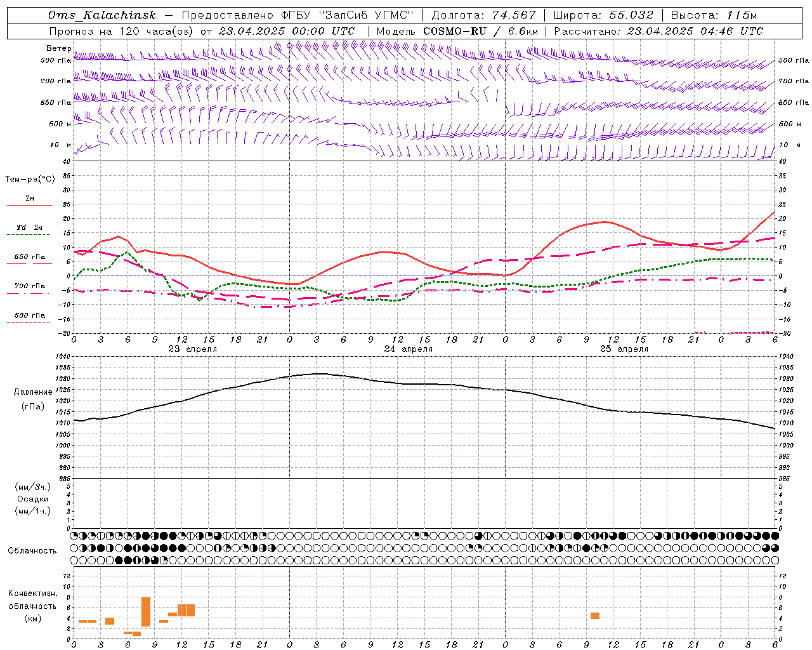
Task: Click the 700 гПа temperature legend entry
Action: [x=30, y=286]
